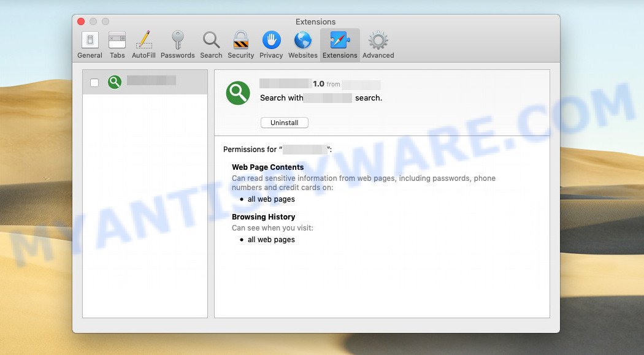Open Passwords preferences with key icon
Image resolution: width=644 pixels, height=355 pixels.
177,45
